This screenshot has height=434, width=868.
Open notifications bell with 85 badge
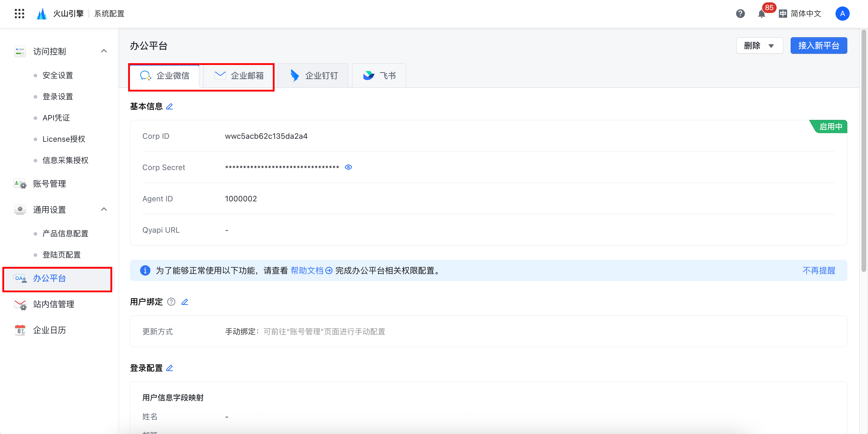[761, 14]
